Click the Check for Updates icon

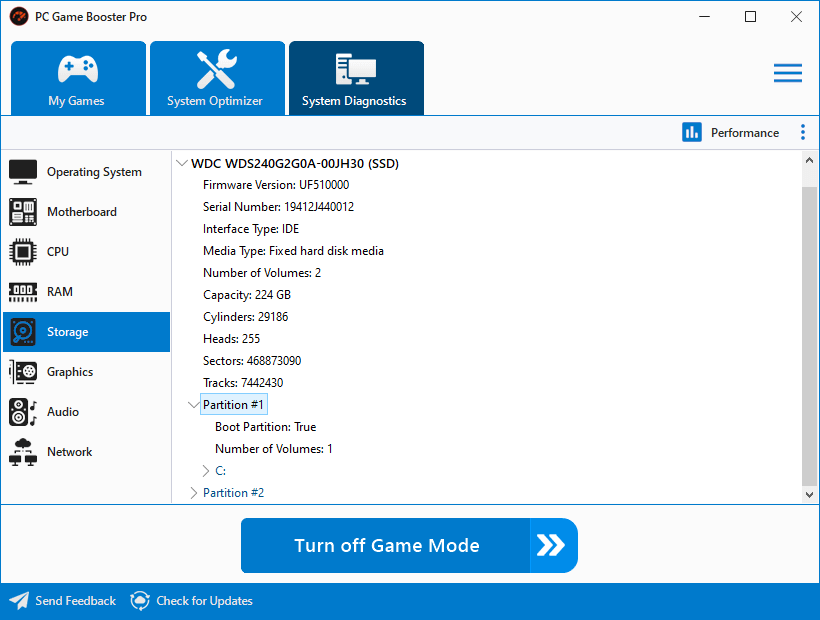(x=140, y=600)
